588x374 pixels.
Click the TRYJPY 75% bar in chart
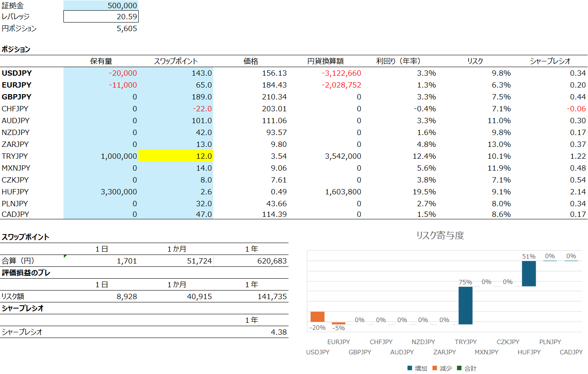[465, 305]
